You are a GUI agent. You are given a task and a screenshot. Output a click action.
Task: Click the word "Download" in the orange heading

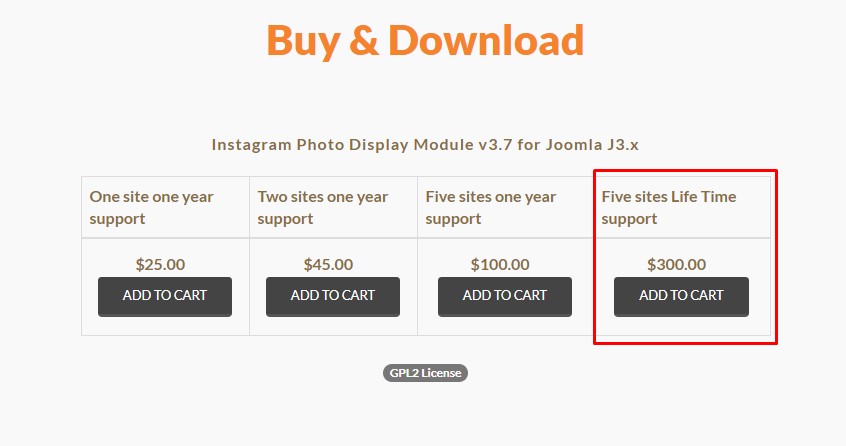(486, 40)
